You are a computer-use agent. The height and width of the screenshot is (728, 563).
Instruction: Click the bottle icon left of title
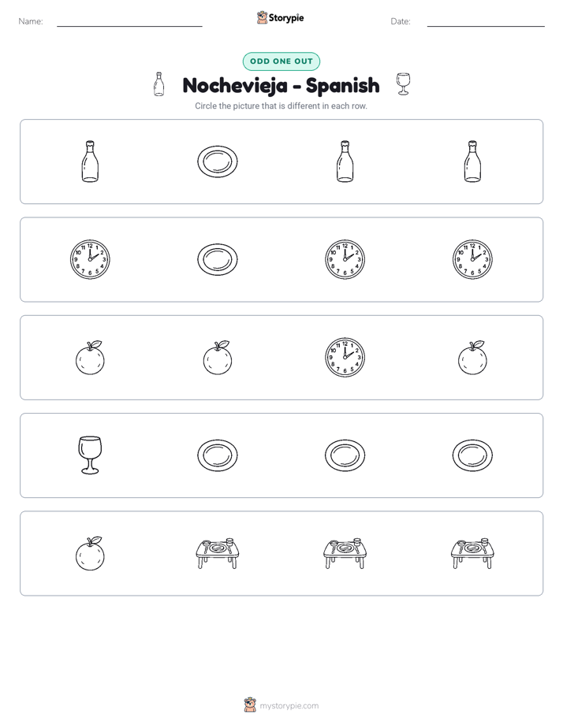(158, 84)
